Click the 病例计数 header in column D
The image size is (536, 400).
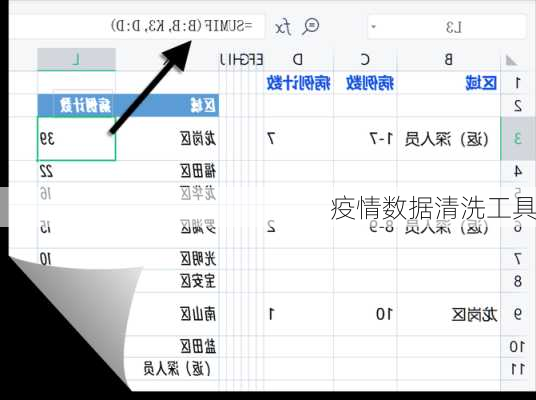point(298,83)
